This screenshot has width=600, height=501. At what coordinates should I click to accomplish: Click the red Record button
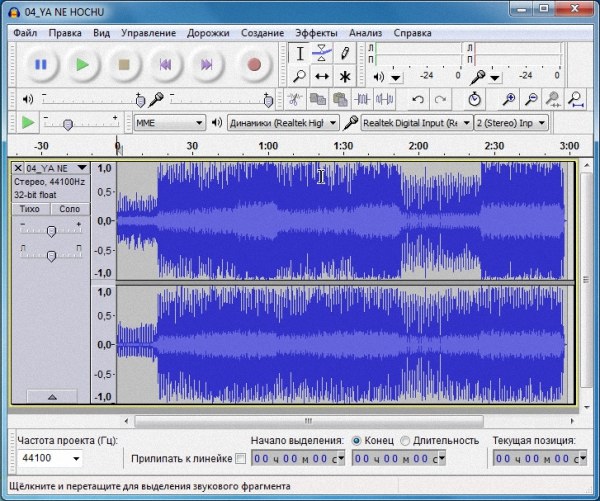pos(254,65)
